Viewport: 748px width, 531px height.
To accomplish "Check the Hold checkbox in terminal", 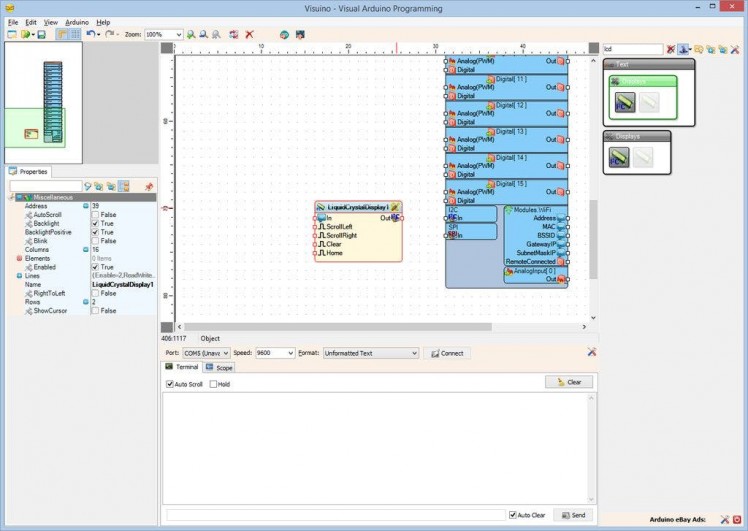I will [x=214, y=384].
